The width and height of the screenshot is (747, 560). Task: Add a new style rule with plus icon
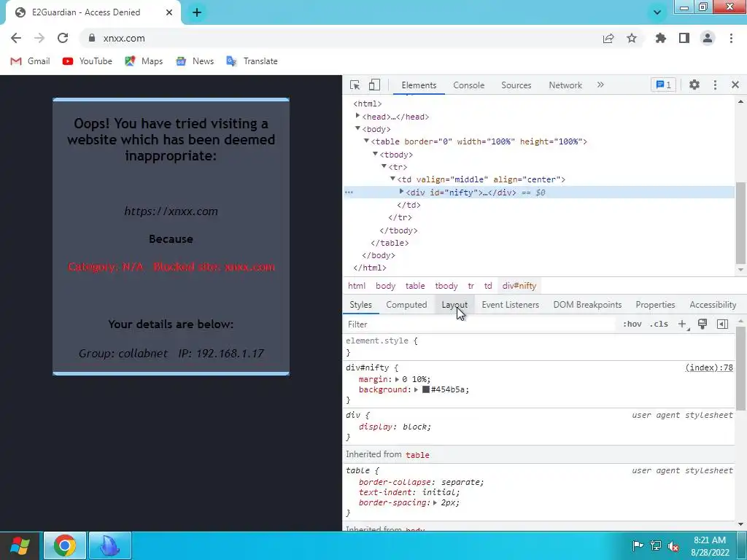[x=683, y=324]
